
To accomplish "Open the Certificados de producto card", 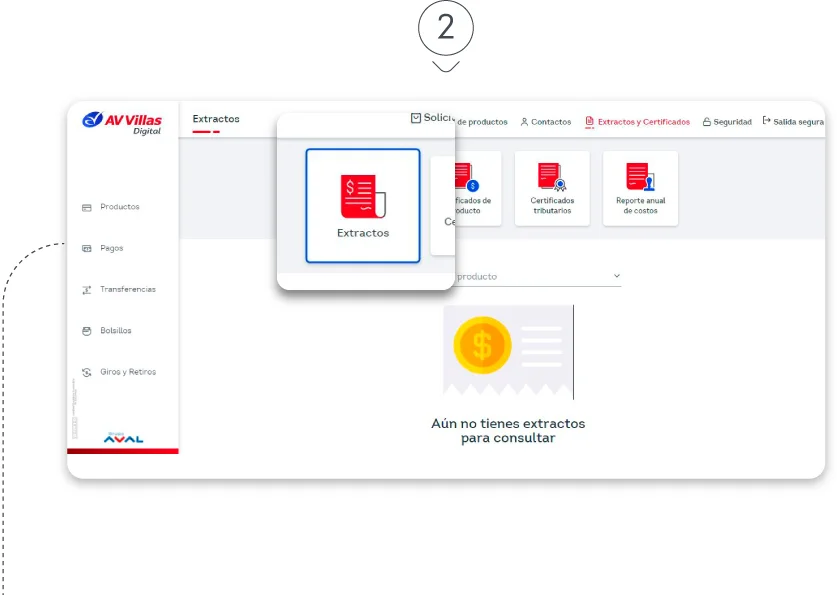I will [465, 188].
